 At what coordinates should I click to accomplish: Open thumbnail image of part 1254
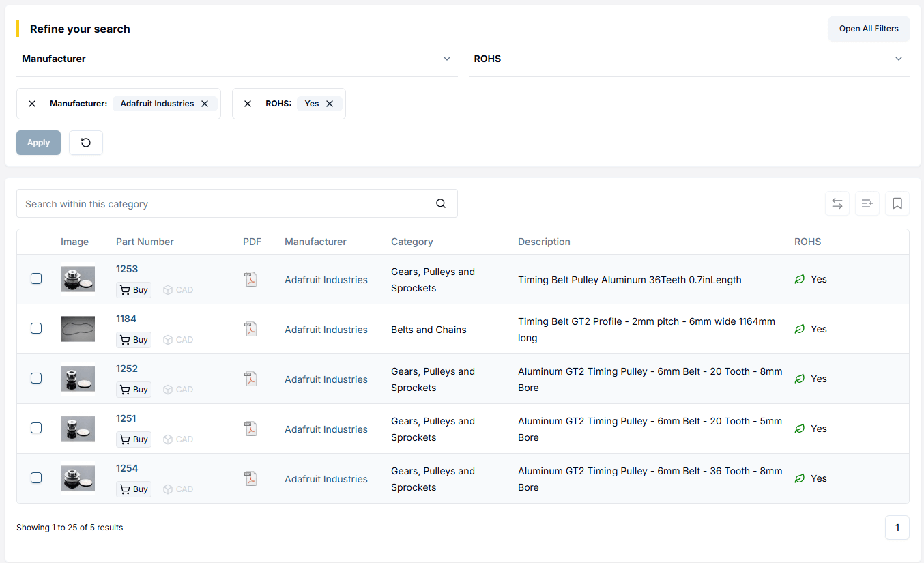(x=78, y=478)
